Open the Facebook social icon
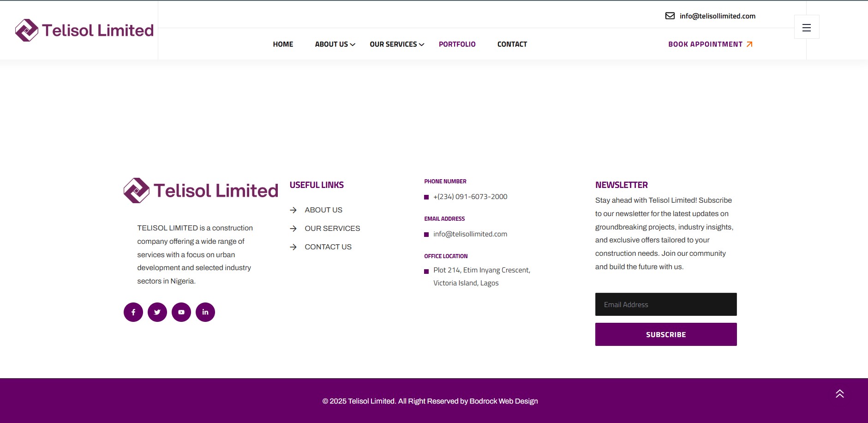The height and width of the screenshot is (423, 868). click(133, 312)
